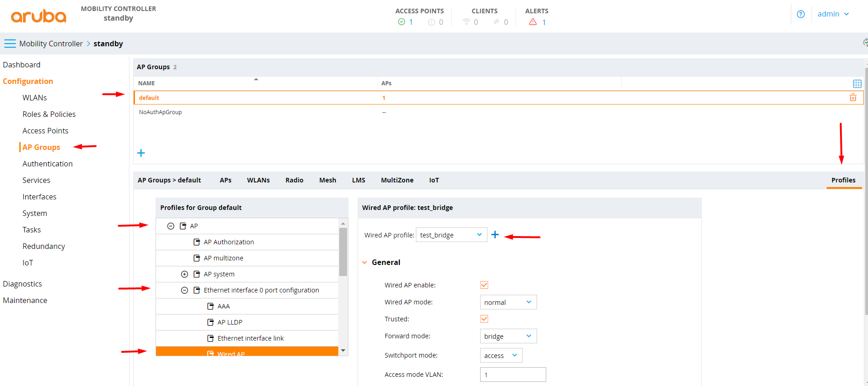This screenshot has width=868, height=386.
Task: Open the Wired AP profile dropdown
Action: click(451, 235)
